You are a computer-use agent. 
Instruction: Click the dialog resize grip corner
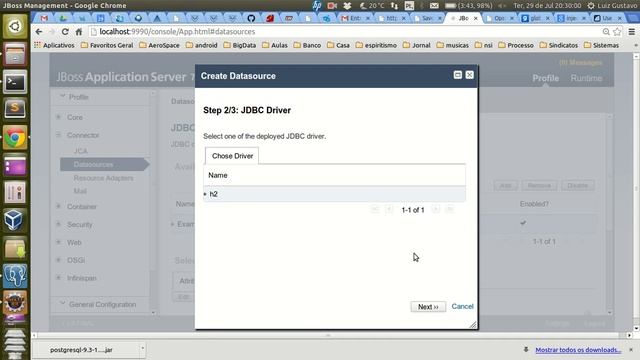coord(473,325)
